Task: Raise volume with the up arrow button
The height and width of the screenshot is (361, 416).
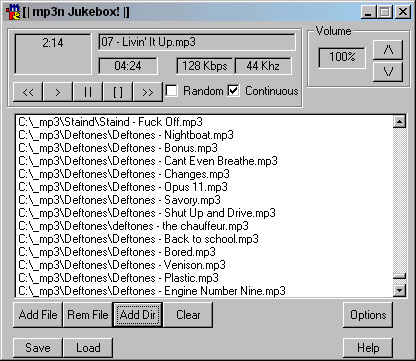Action: [388, 50]
